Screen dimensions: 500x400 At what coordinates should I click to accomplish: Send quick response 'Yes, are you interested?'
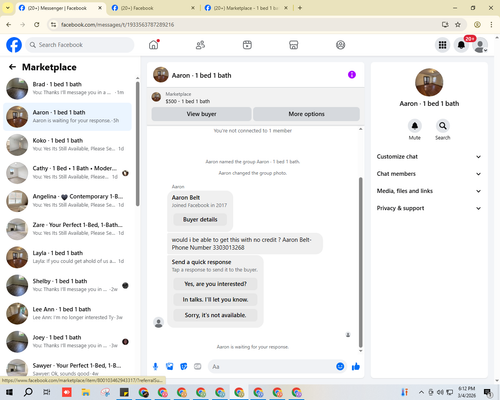coord(215,284)
